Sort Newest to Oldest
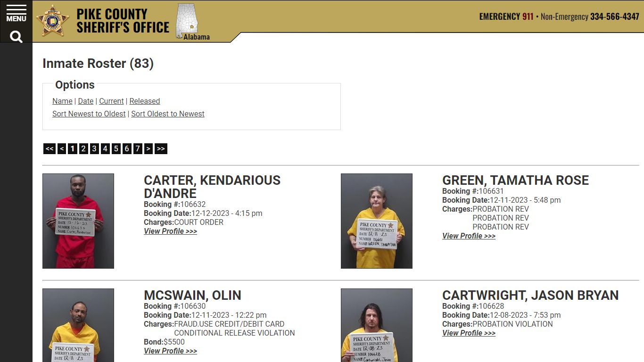The height and width of the screenshot is (362, 644). click(x=89, y=114)
